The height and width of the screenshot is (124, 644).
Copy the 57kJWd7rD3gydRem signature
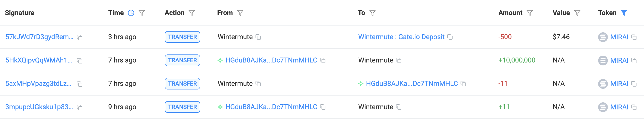click(80, 37)
